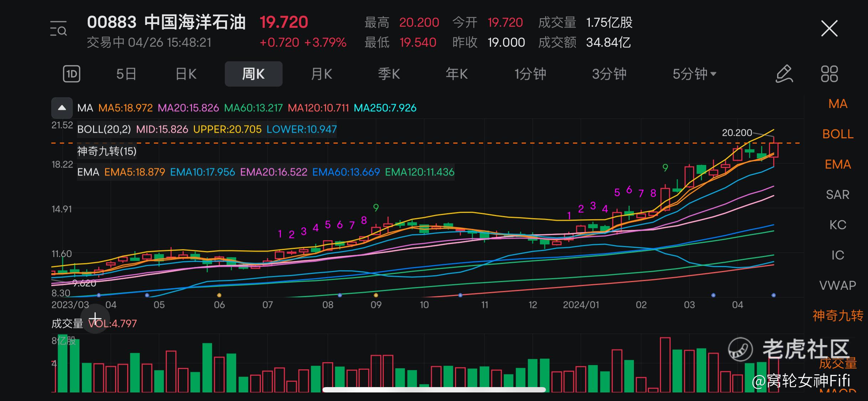Switch to the 5日 chart tab
868x401 pixels.
click(126, 74)
